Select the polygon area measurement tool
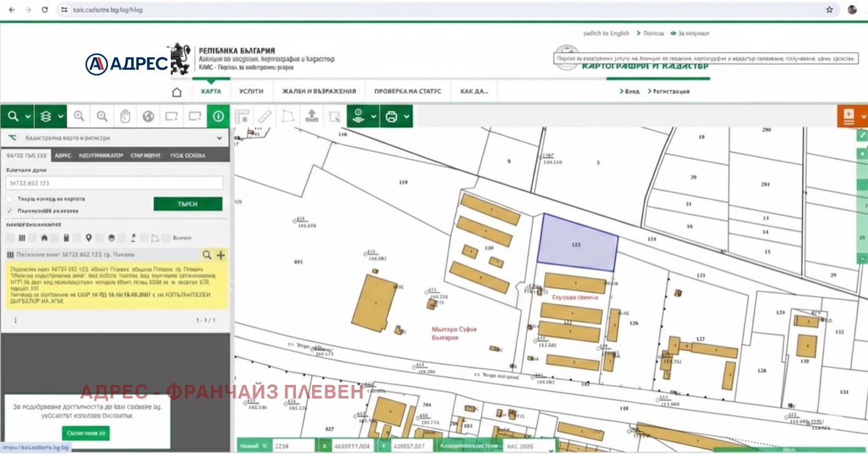This screenshot has width=868, height=454. click(289, 116)
